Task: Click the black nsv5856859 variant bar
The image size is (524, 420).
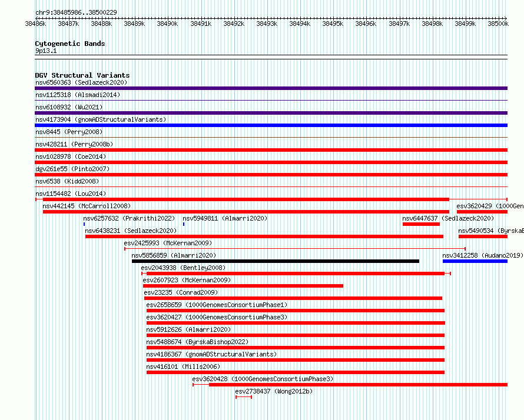Action: point(276,261)
